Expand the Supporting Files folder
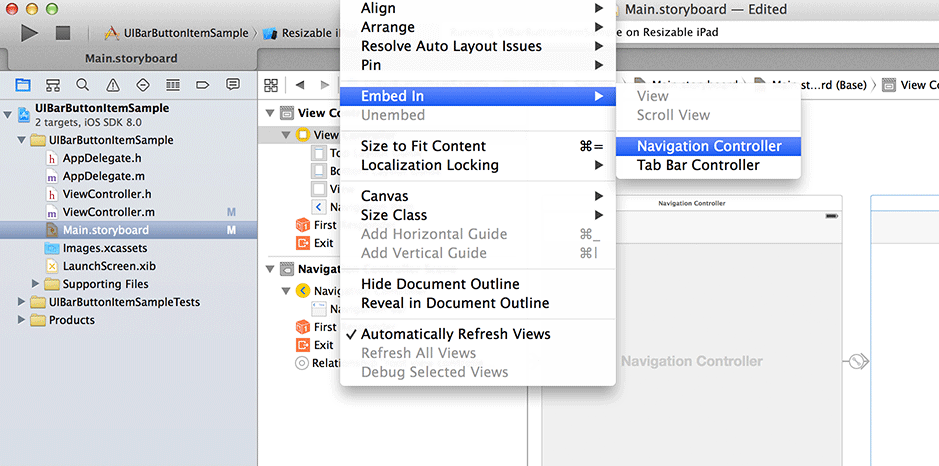Screen dimensions: 939x466 pos(35,284)
